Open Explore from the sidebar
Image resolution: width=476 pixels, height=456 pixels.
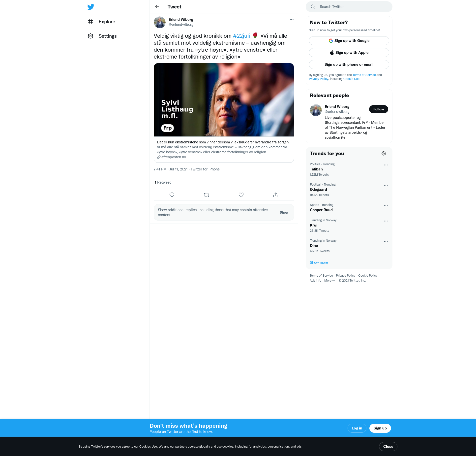(101, 22)
